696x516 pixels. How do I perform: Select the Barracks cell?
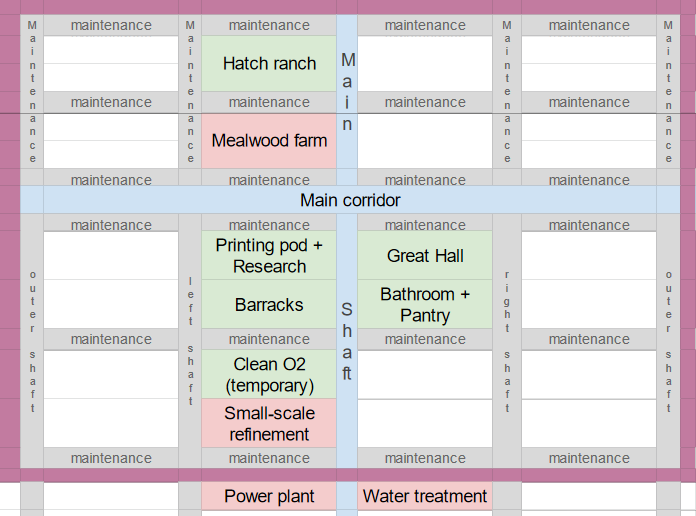click(269, 305)
